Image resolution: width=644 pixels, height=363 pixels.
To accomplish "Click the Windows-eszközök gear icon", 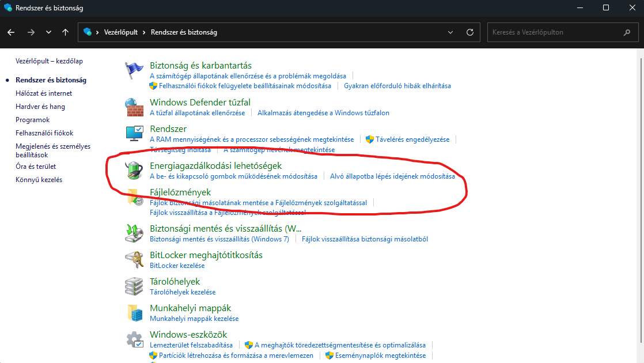I will point(134,339).
